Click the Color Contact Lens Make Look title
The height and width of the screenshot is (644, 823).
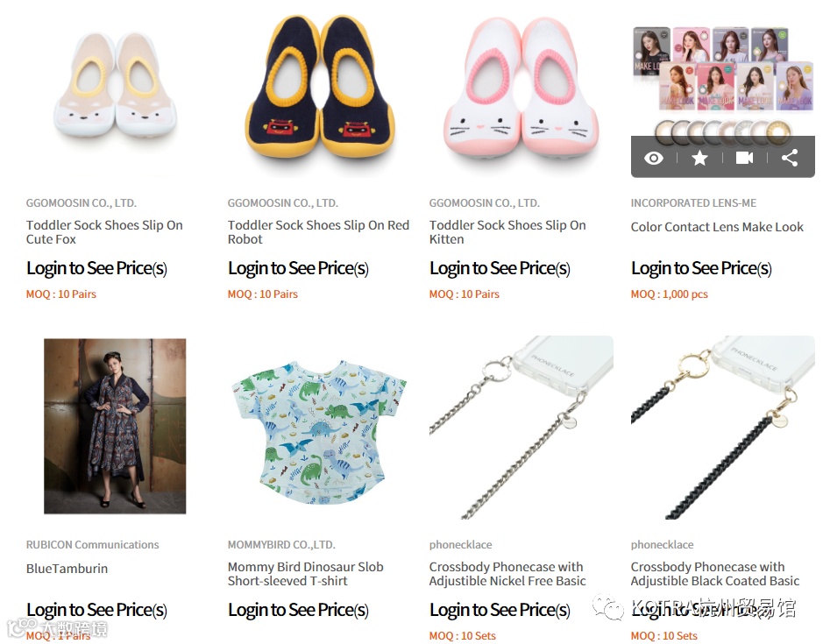tap(717, 227)
